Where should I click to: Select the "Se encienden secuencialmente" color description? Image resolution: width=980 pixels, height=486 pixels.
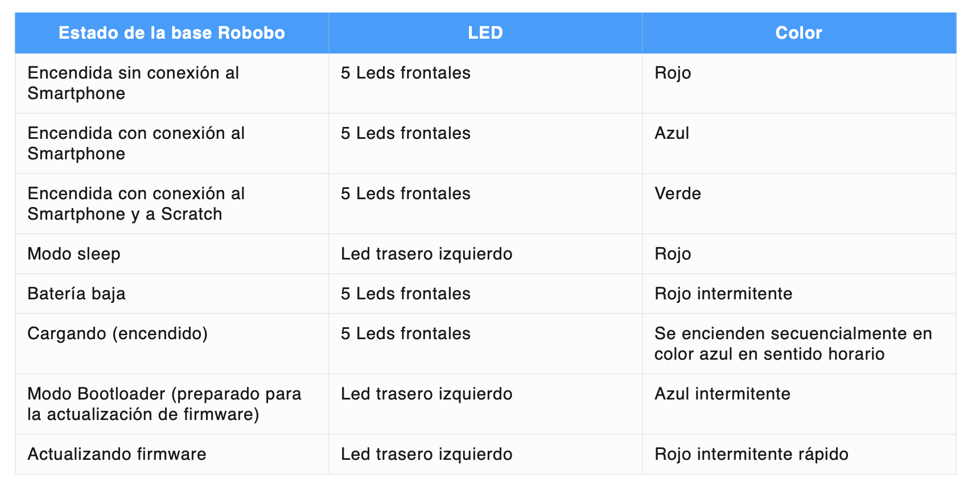click(793, 344)
